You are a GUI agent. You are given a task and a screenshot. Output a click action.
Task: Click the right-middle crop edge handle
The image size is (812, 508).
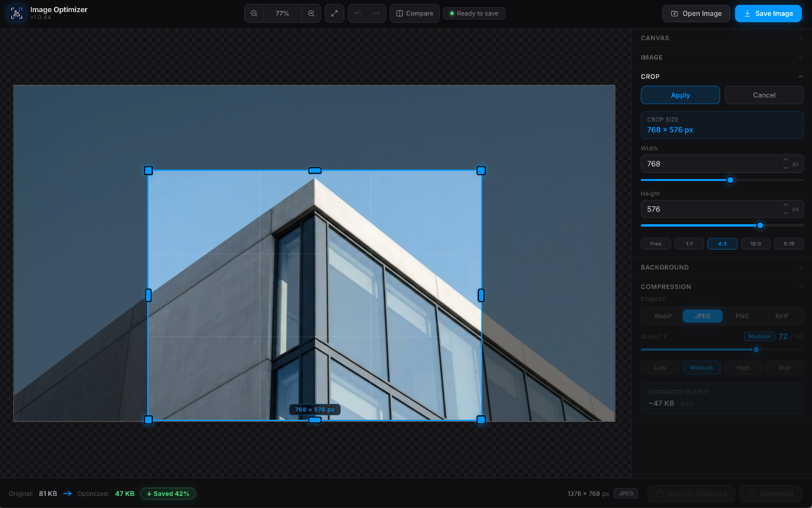481,295
